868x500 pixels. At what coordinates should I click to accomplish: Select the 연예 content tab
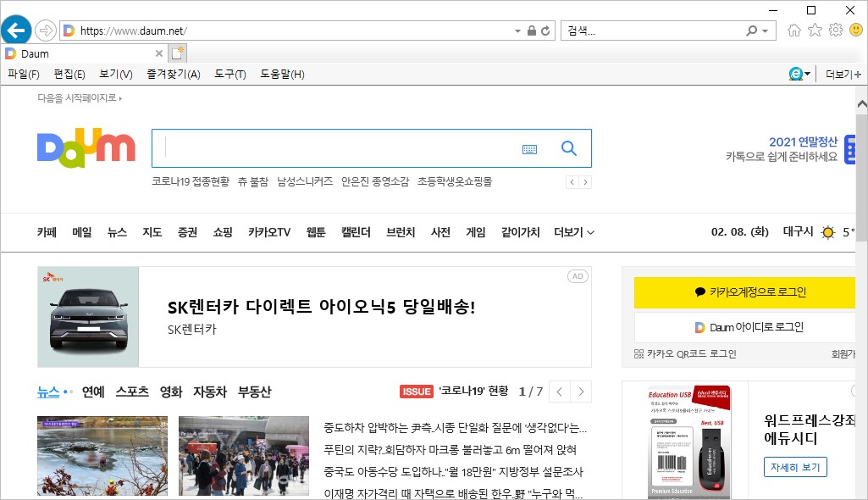click(x=93, y=392)
